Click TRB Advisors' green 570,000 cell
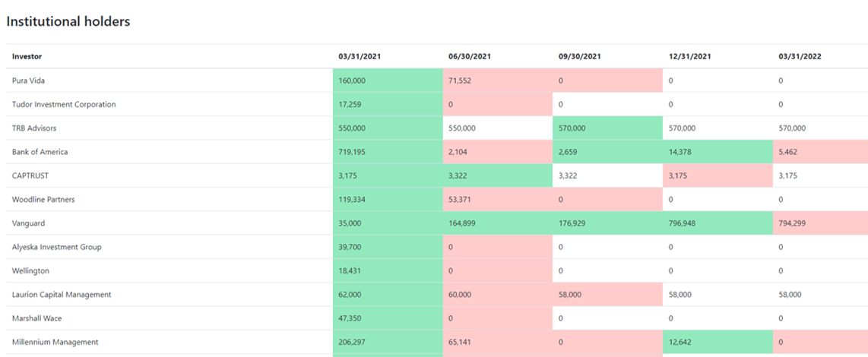The image size is (868, 357). click(607, 128)
